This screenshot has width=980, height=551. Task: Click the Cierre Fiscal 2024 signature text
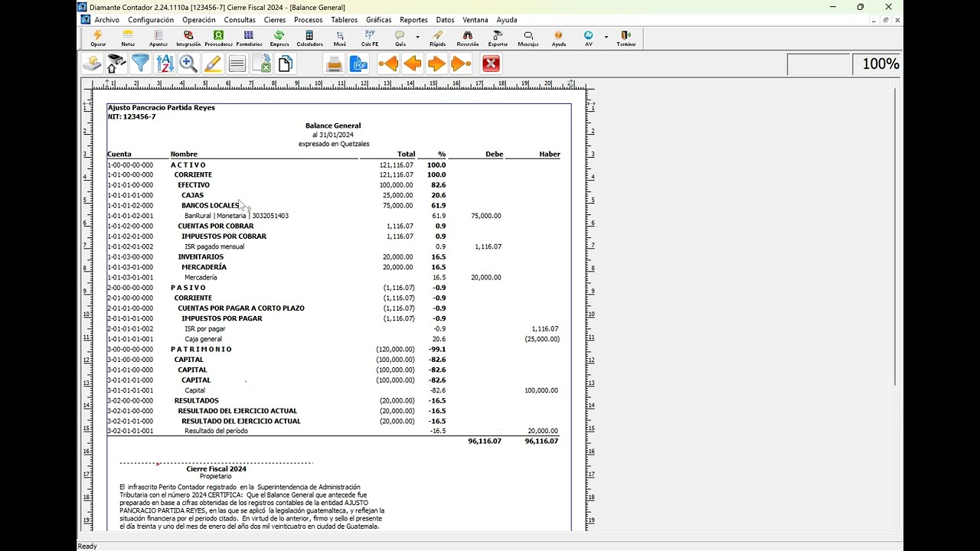(x=216, y=468)
